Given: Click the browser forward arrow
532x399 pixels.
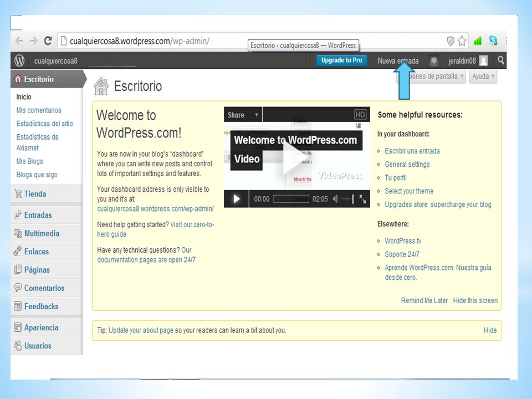Looking at the screenshot, I should (x=33, y=41).
